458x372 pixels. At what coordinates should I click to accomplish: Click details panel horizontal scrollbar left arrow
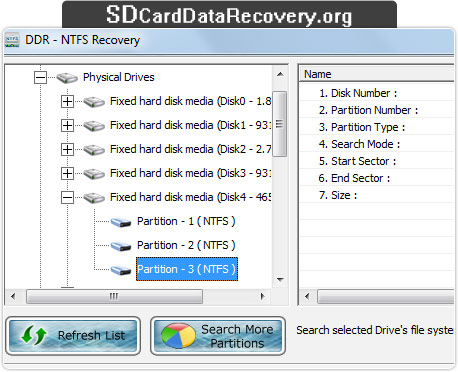point(307,296)
